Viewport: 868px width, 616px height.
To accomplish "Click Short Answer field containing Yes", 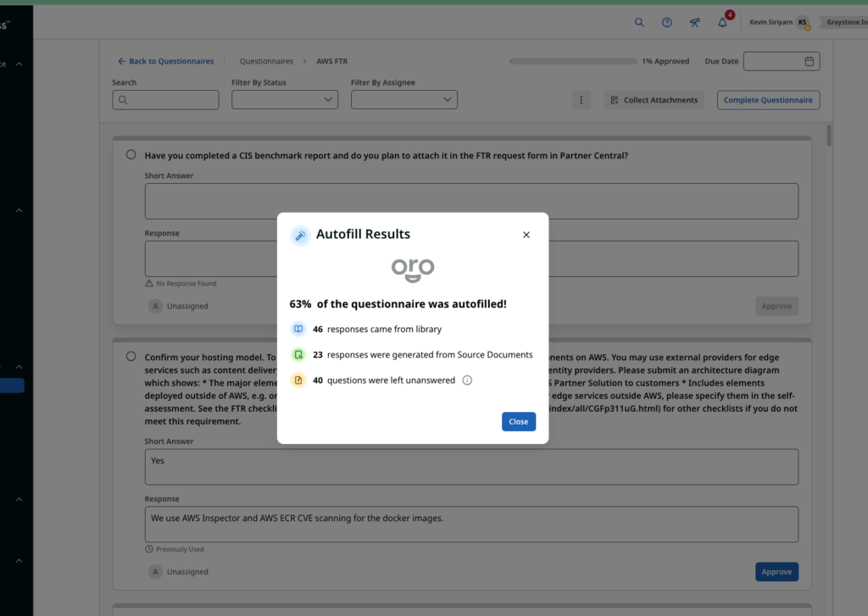I will tap(471, 467).
